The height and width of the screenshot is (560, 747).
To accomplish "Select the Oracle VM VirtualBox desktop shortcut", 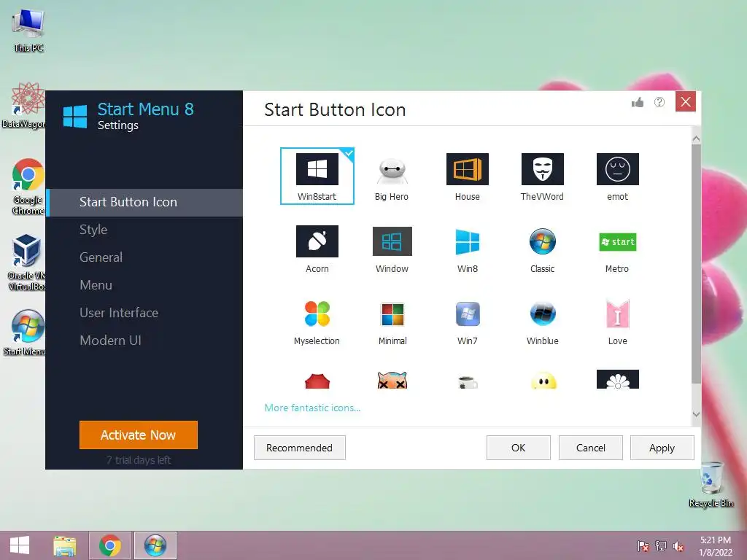I will (x=27, y=262).
